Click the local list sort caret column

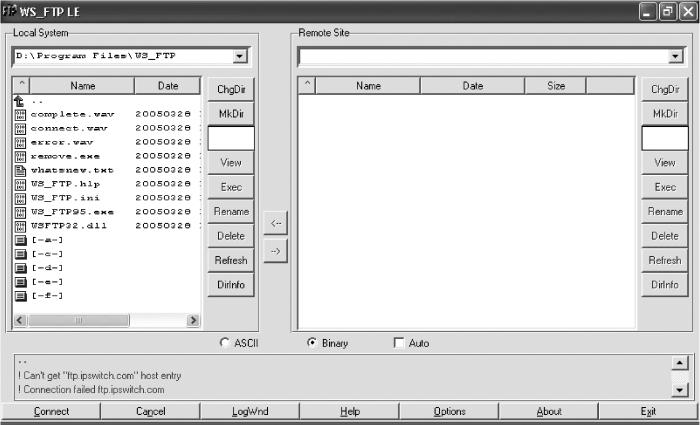[x=21, y=85]
